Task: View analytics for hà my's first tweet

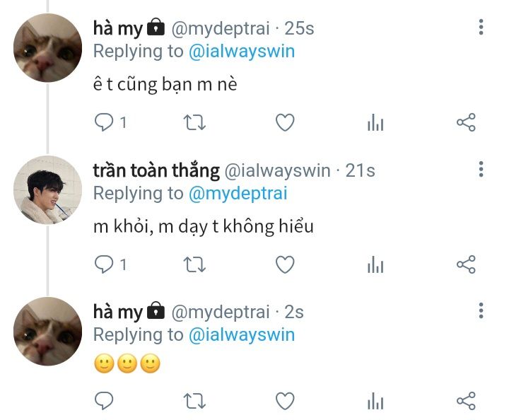Action: tap(375, 123)
